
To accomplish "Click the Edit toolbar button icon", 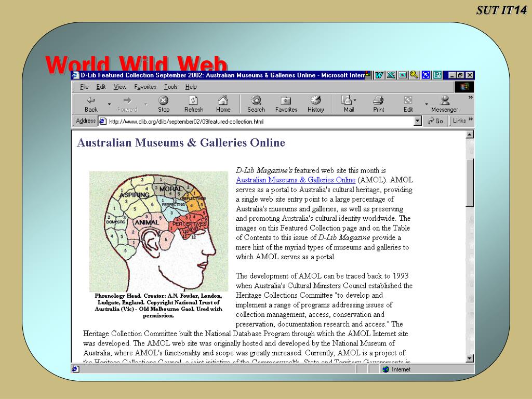I will (408, 100).
